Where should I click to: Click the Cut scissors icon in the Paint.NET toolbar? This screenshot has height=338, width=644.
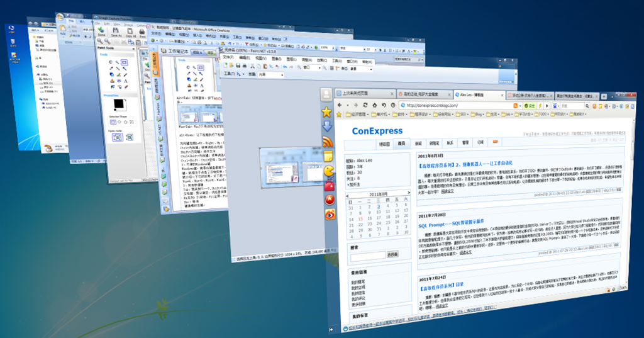coord(253,66)
